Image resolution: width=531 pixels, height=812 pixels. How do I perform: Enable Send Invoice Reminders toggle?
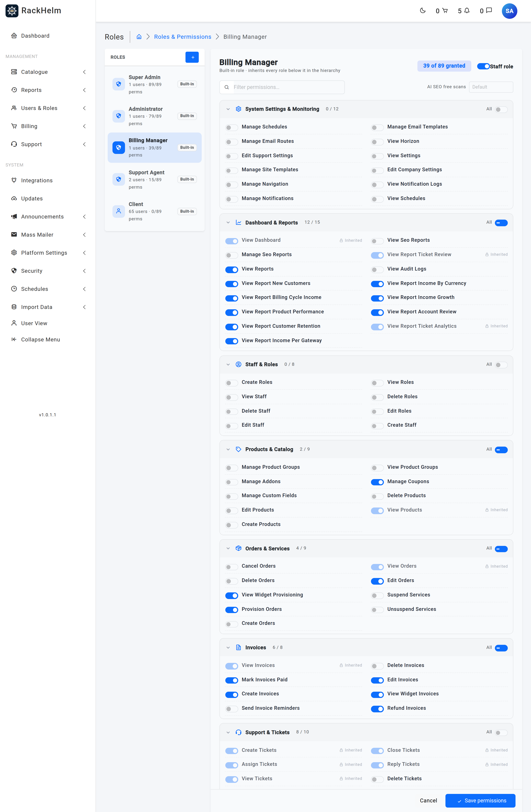point(231,709)
